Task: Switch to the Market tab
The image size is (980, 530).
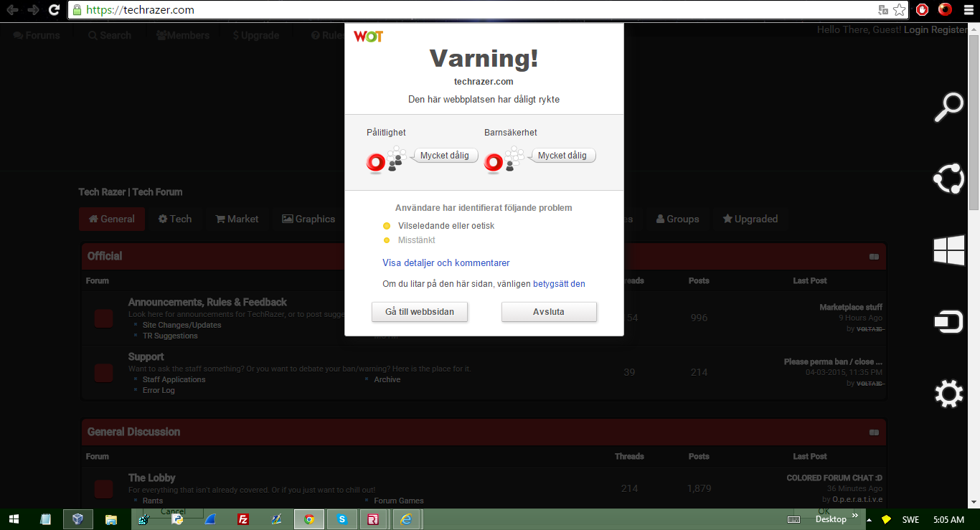Action: click(237, 219)
